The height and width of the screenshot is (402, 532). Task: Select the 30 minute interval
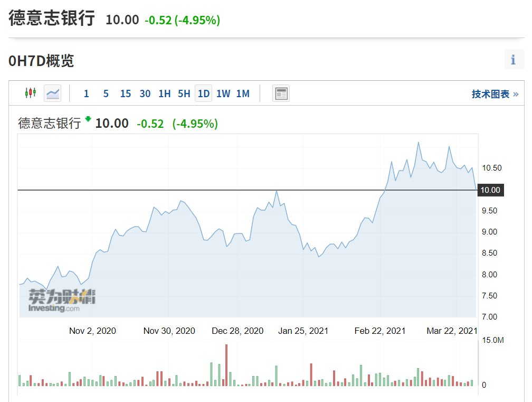click(145, 94)
